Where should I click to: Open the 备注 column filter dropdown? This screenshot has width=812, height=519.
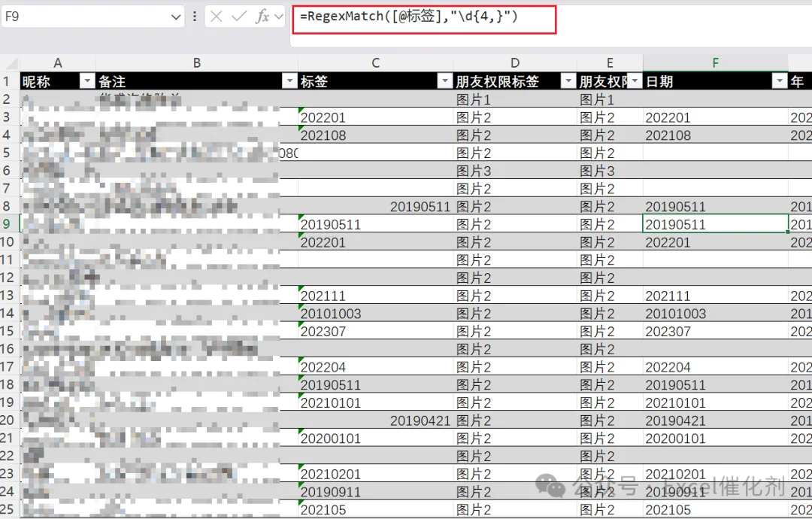[x=289, y=80]
